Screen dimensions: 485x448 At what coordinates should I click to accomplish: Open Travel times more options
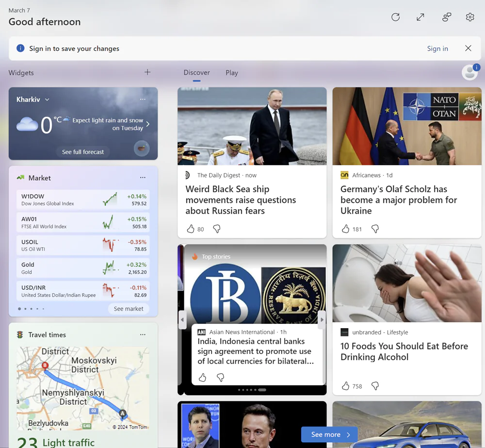point(143,335)
